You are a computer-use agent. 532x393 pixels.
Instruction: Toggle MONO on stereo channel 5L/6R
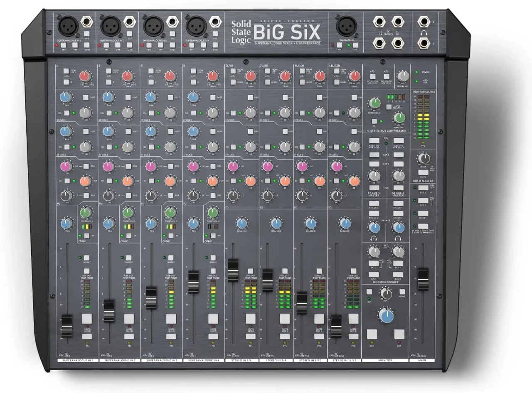(x=233, y=82)
